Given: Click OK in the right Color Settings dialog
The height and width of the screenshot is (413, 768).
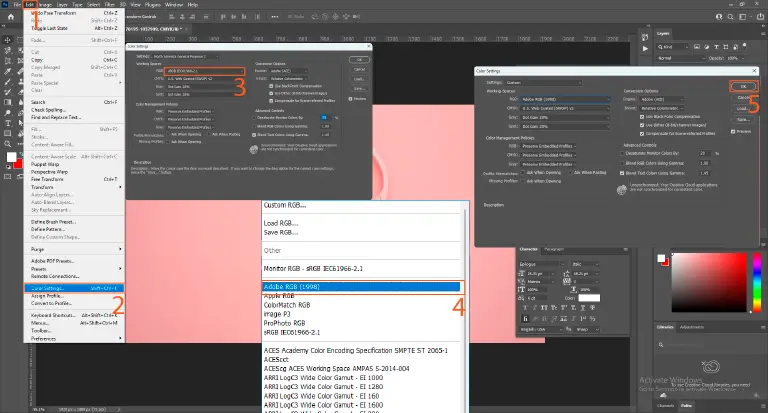Looking at the screenshot, I should click(743, 87).
